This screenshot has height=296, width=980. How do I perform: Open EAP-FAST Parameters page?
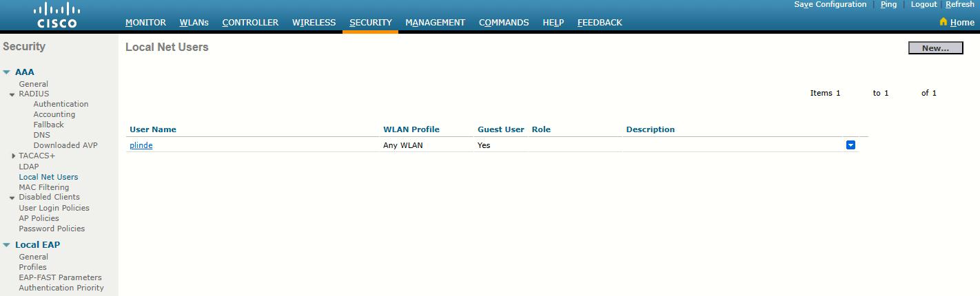click(60, 277)
